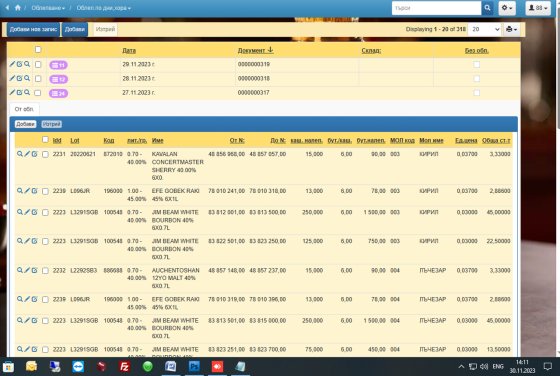Open Photoshop from the taskbar

(194, 366)
